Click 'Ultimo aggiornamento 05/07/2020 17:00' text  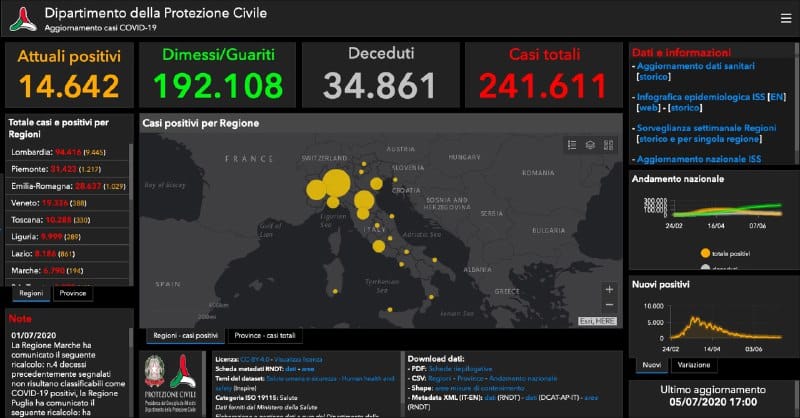(x=713, y=396)
